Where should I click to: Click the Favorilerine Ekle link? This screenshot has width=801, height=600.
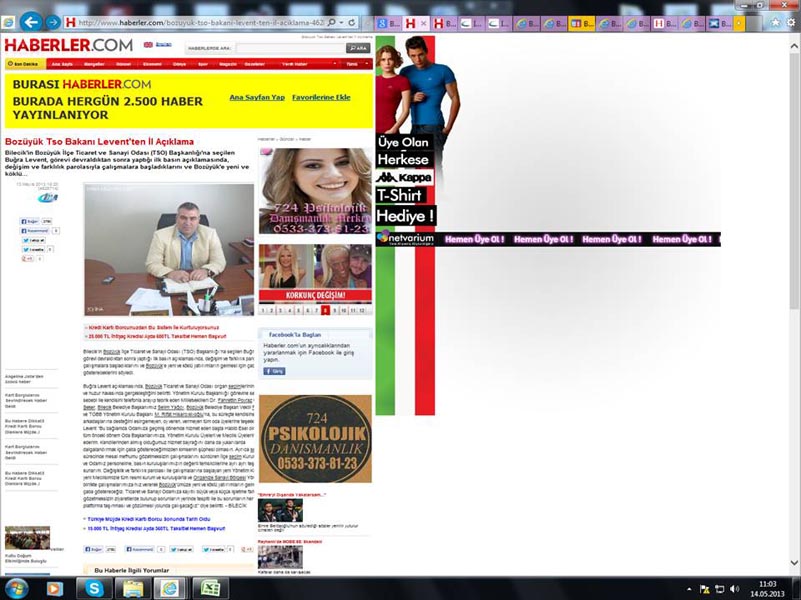pyautogui.click(x=321, y=97)
